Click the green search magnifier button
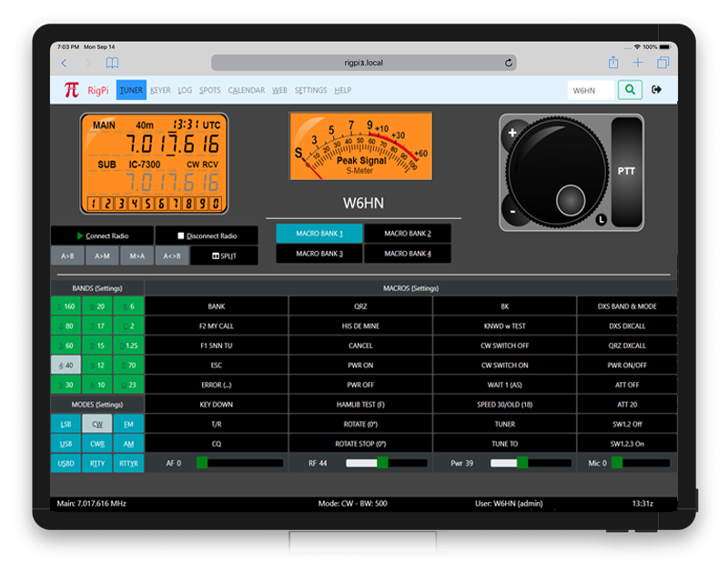Viewport: 728px width, 571px height. coord(630,89)
